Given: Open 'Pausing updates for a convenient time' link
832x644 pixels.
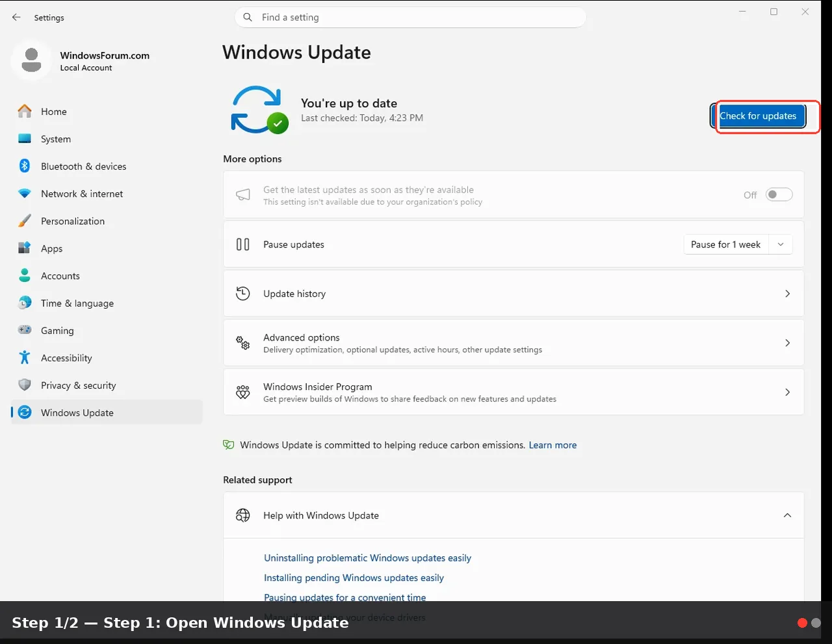Looking at the screenshot, I should [x=345, y=597].
